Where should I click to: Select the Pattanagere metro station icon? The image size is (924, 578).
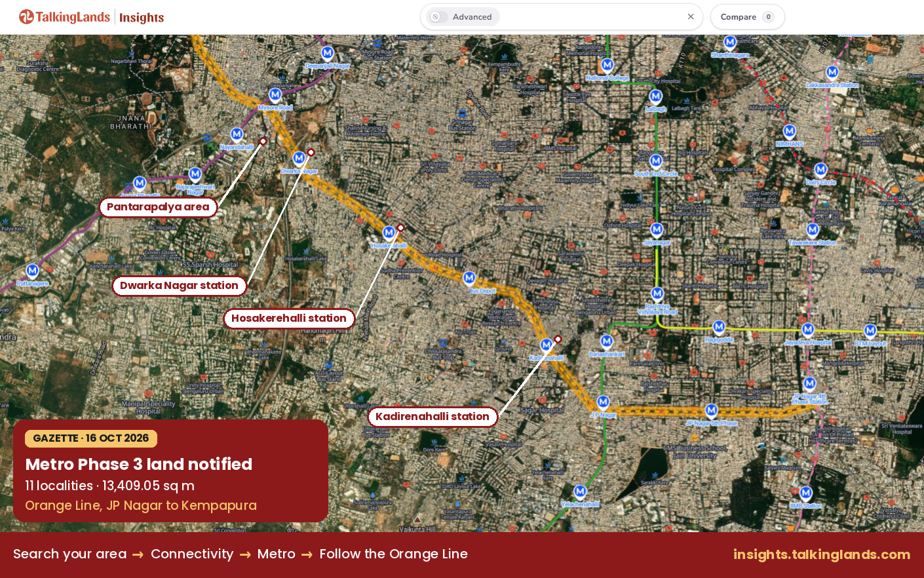[x=32, y=270]
